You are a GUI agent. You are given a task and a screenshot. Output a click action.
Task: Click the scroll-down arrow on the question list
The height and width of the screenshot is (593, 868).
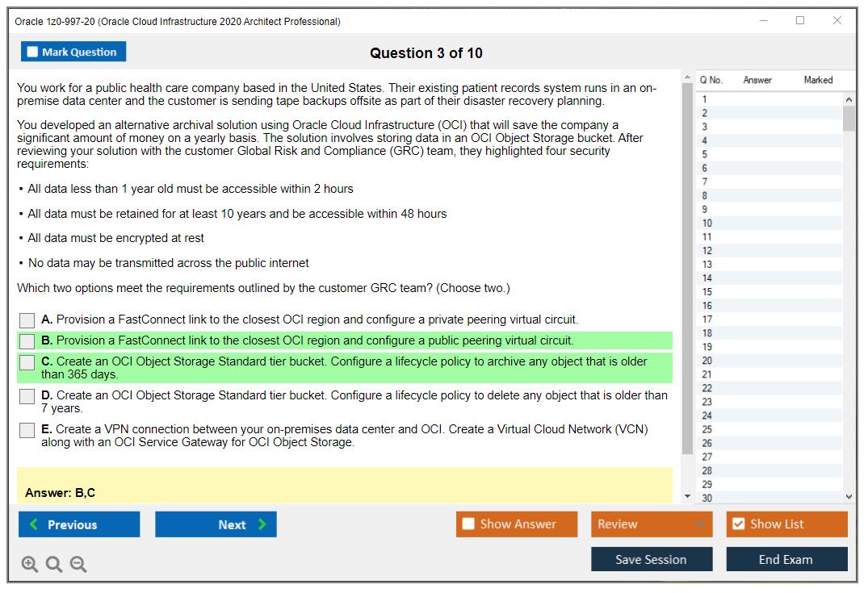click(x=849, y=496)
